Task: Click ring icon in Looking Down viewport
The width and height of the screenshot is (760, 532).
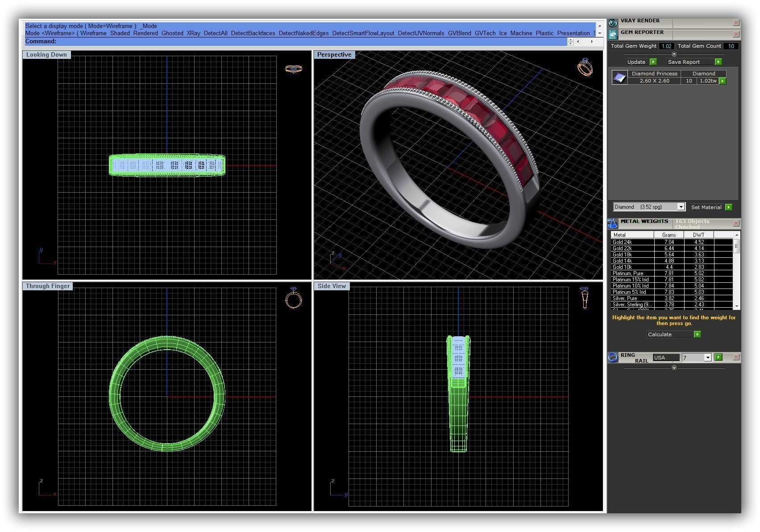Action: click(x=293, y=69)
